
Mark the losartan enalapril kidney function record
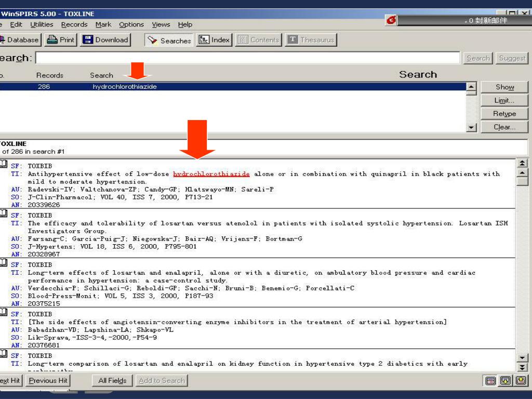click(x=4, y=353)
